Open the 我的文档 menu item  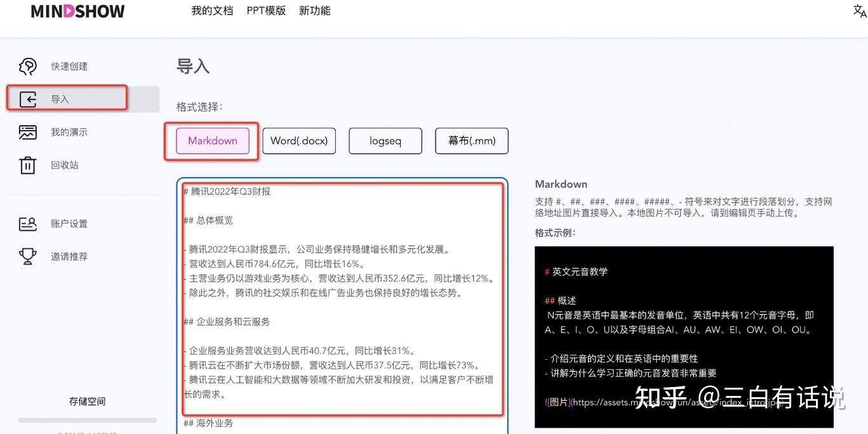coord(212,11)
